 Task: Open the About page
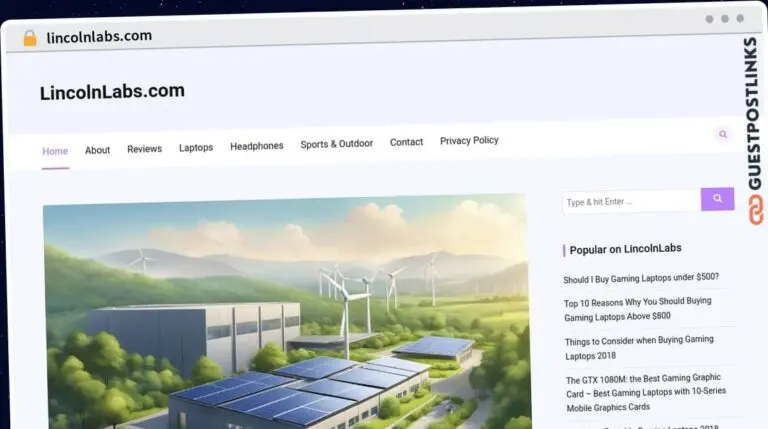click(x=97, y=150)
